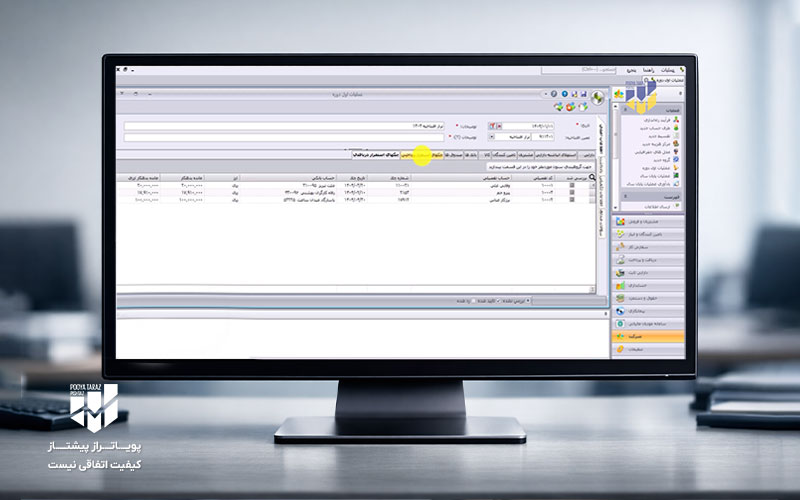Open the calendar picker beside date field
The height and width of the screenshot is (500, 800).
click(x=492, y=126)
